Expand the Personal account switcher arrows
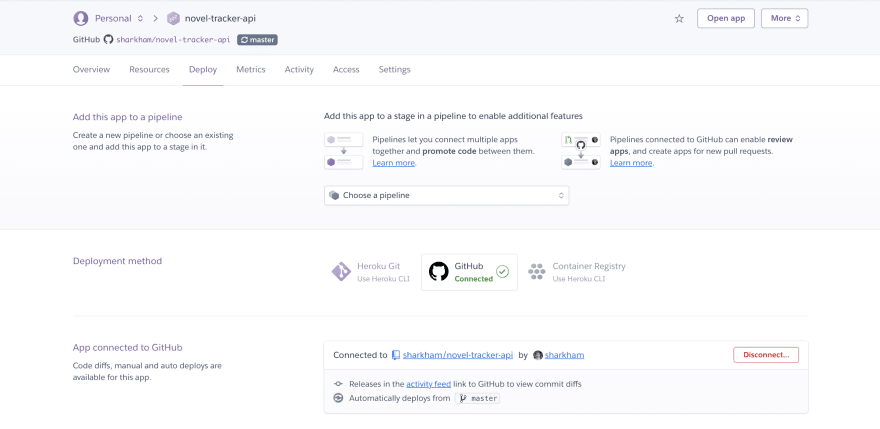Image resolution: width=880 pixels, height=429 pixels. coord(140,19)
